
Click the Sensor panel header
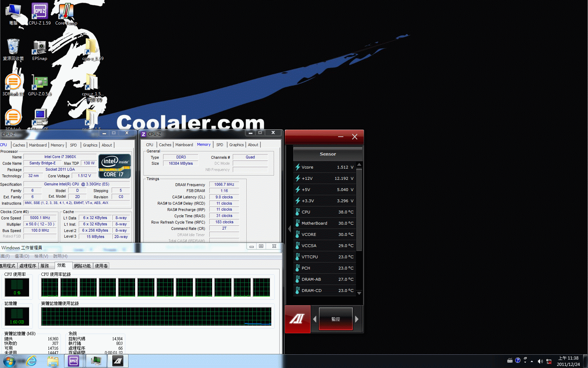click(x=328, y=154)
